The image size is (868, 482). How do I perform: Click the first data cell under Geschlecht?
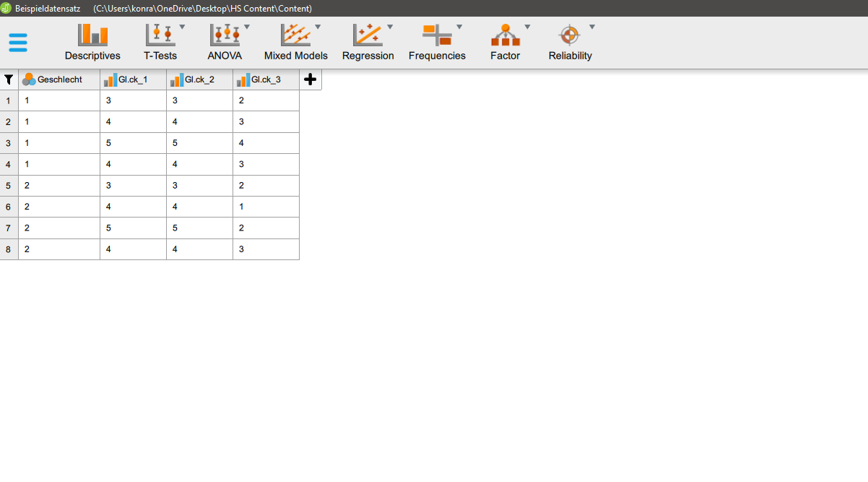[x=58, y=100]
